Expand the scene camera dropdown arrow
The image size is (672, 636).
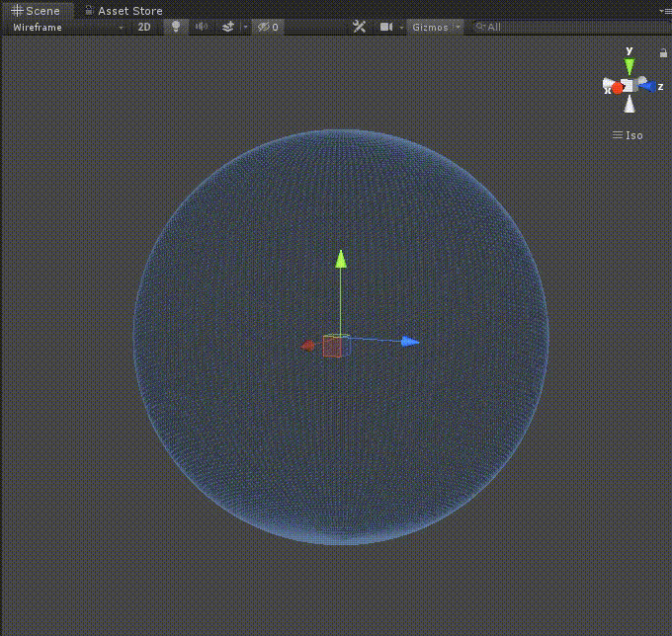point(401,28)
